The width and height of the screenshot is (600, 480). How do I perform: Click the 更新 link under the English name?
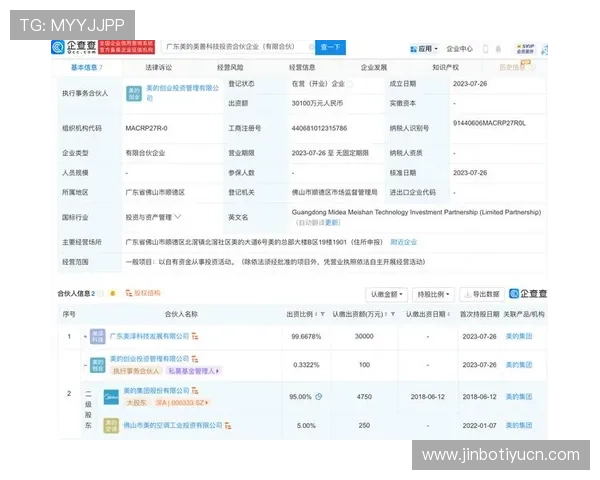tap(332, 222)
